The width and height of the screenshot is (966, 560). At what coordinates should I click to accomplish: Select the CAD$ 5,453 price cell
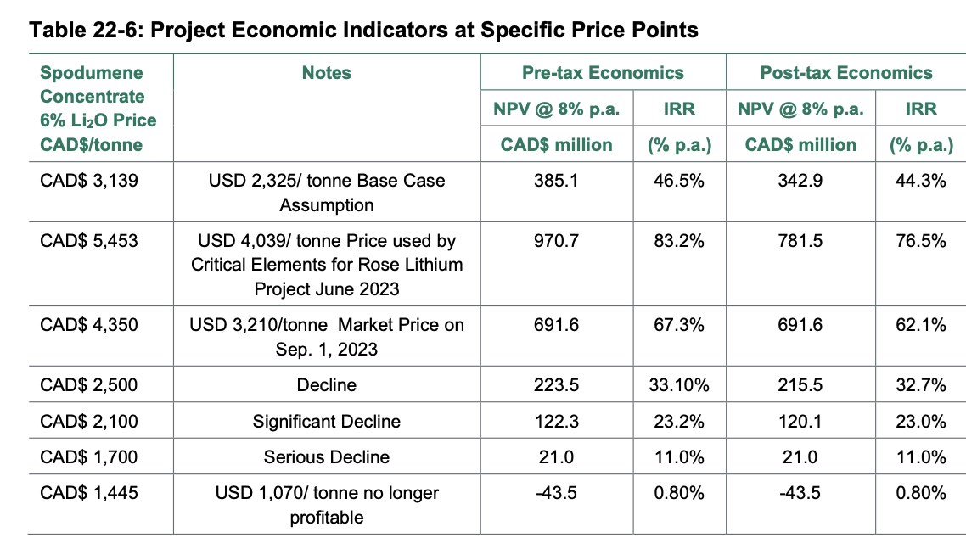coord(87,241)
